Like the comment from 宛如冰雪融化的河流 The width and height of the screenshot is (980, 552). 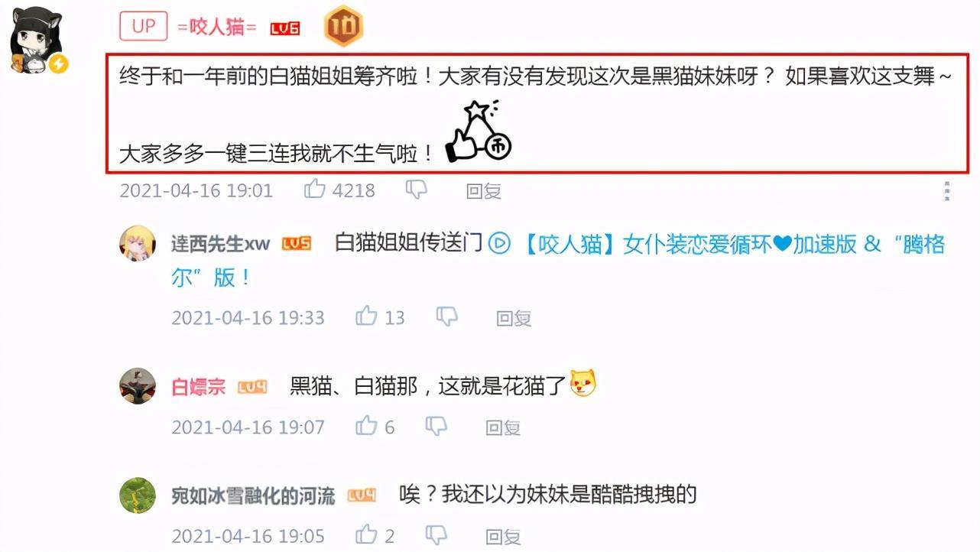367,535
